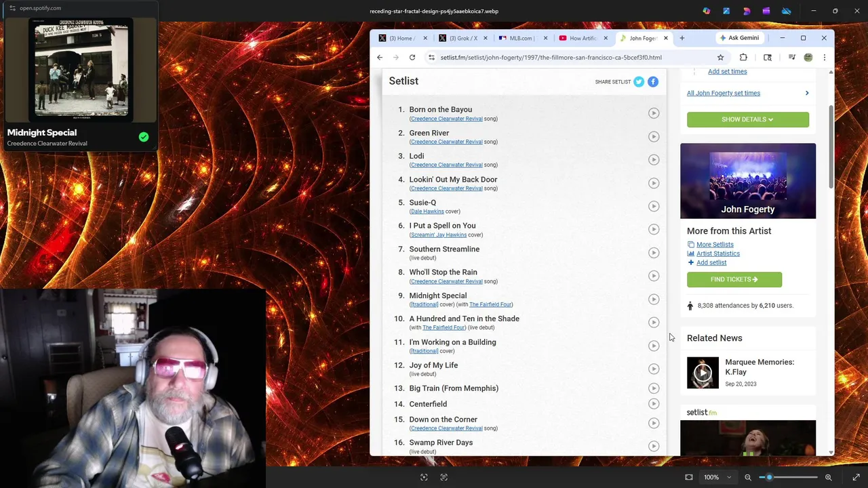The image size is (868, 488).
Task: Open the Google Lens search icon in toolbar
Action: point(768,58)
